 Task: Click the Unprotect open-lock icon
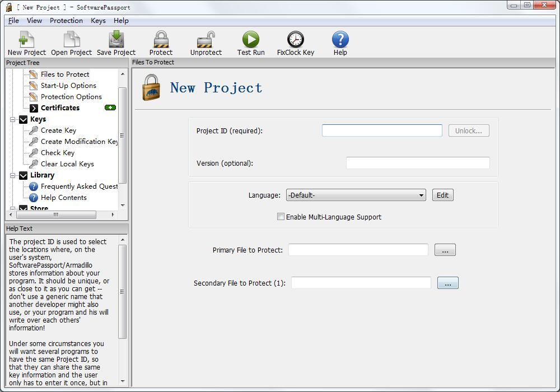tap(206, 40)
